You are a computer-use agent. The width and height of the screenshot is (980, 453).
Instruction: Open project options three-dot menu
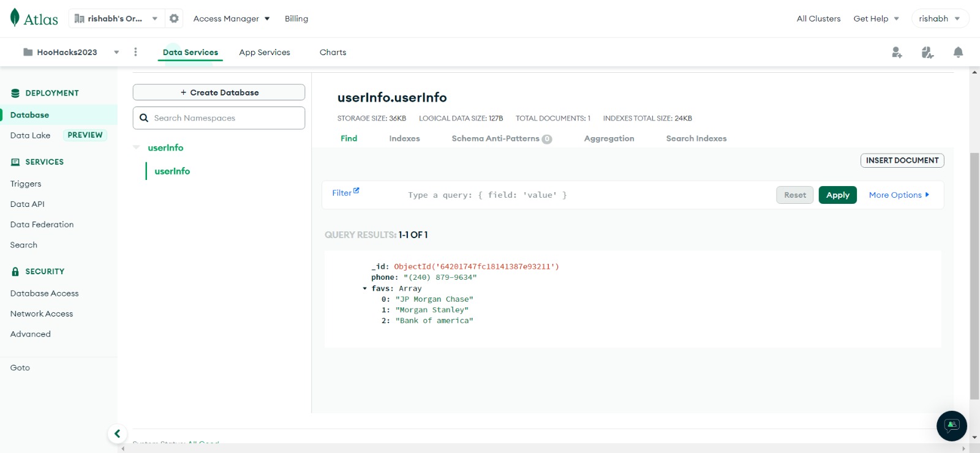[x=135, y=52]
